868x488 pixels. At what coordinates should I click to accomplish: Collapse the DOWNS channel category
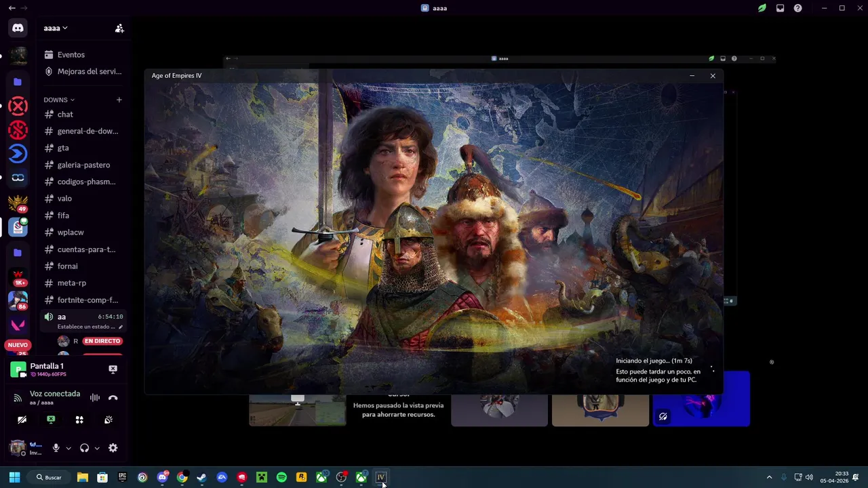59,100
